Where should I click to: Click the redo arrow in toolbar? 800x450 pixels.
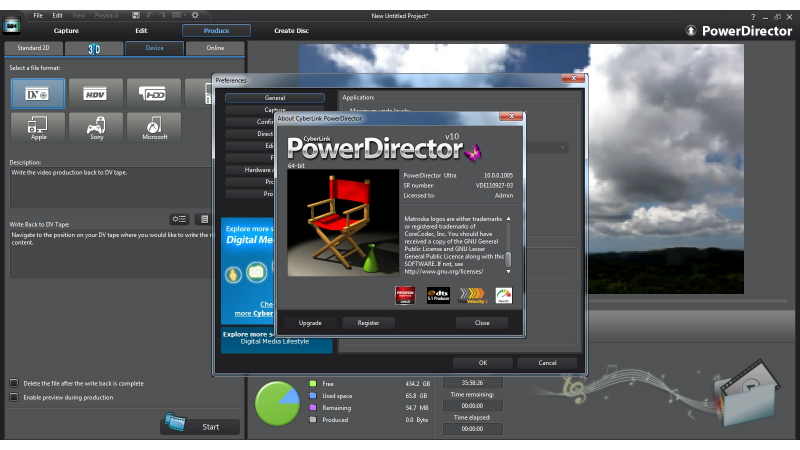tap(163, 15)
